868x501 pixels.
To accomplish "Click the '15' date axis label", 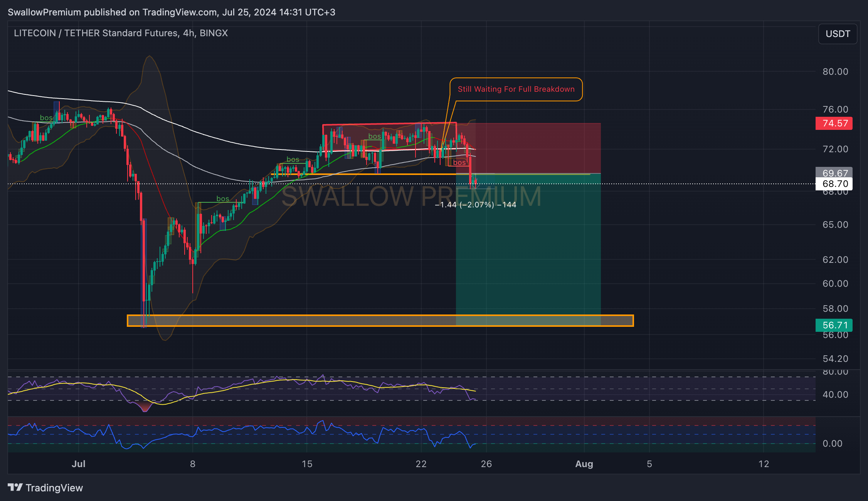I will point(307,464).
